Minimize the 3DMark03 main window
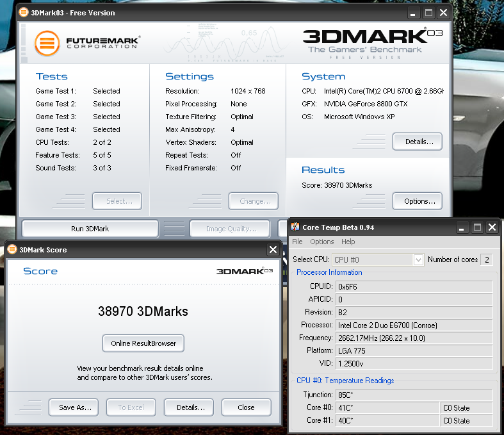 coord(413,13)
